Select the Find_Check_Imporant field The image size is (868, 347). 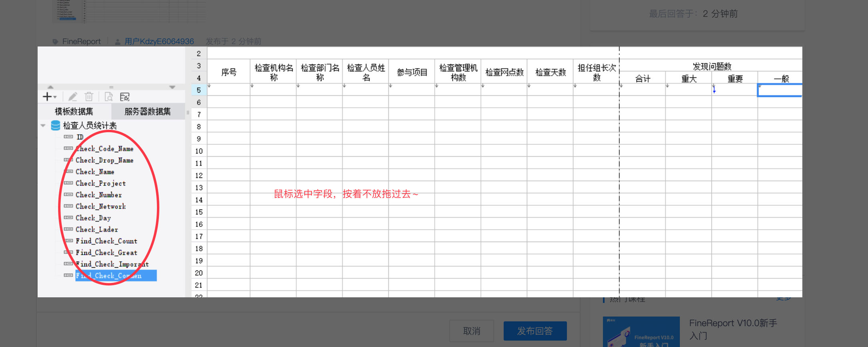(112, 264)
